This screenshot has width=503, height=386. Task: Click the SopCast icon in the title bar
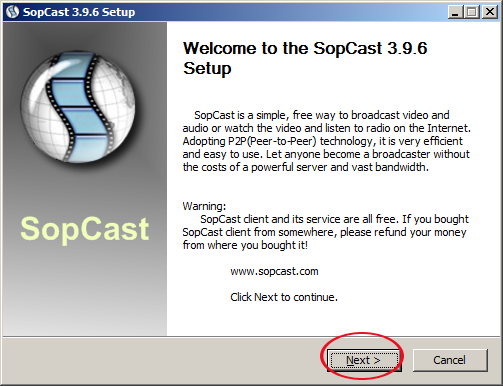[13, 12]
